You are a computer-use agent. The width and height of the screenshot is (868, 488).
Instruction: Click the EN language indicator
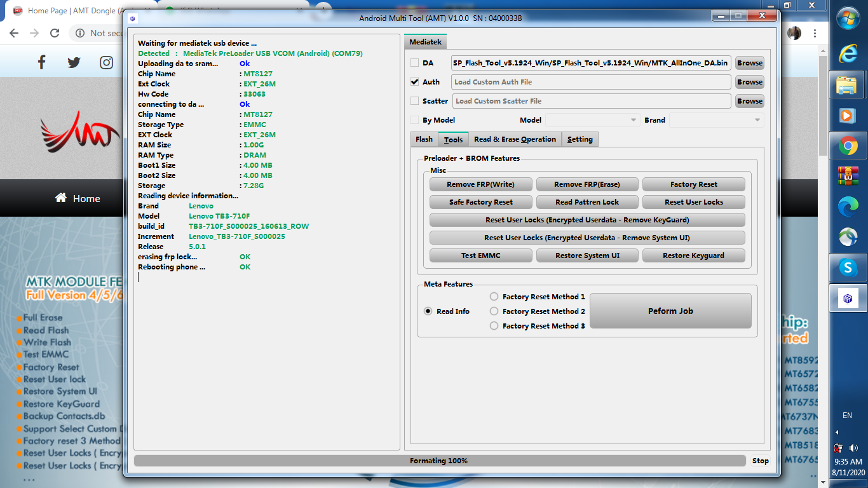coord(847,416)
